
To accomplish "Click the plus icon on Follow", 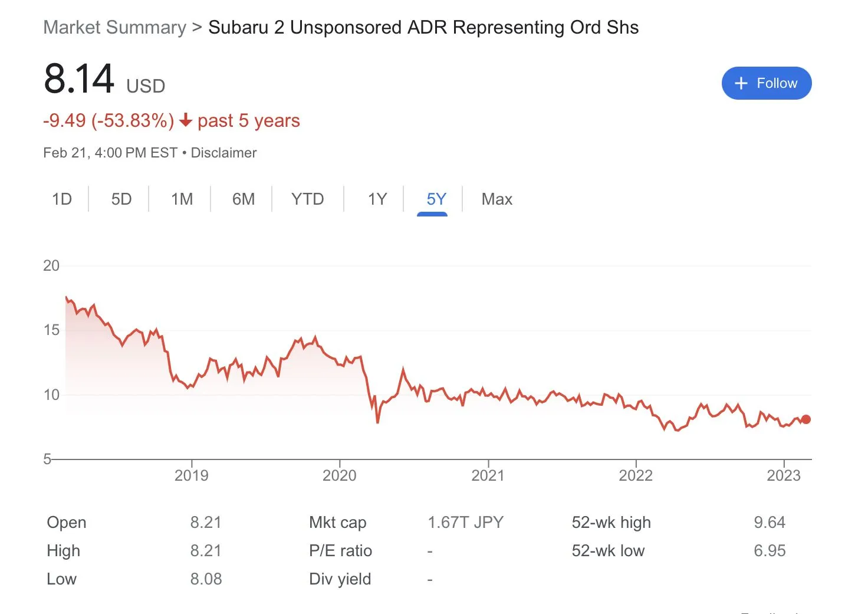I will [x=741, y=84].
